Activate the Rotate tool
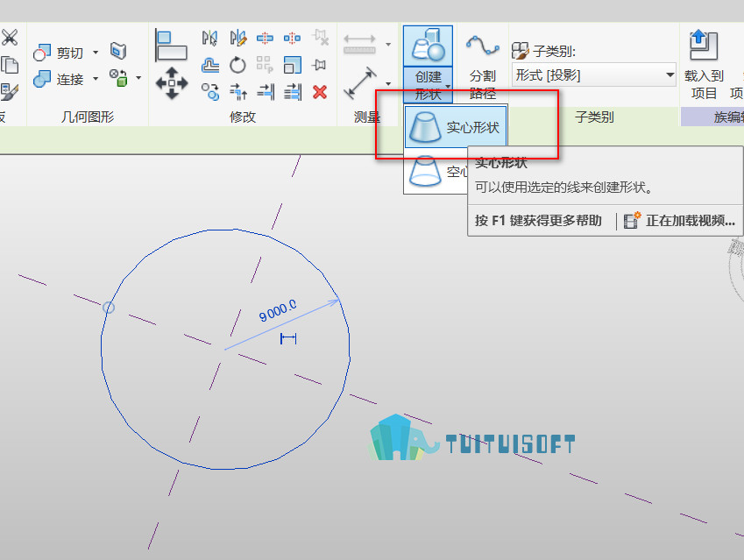 tap(237, 65)
